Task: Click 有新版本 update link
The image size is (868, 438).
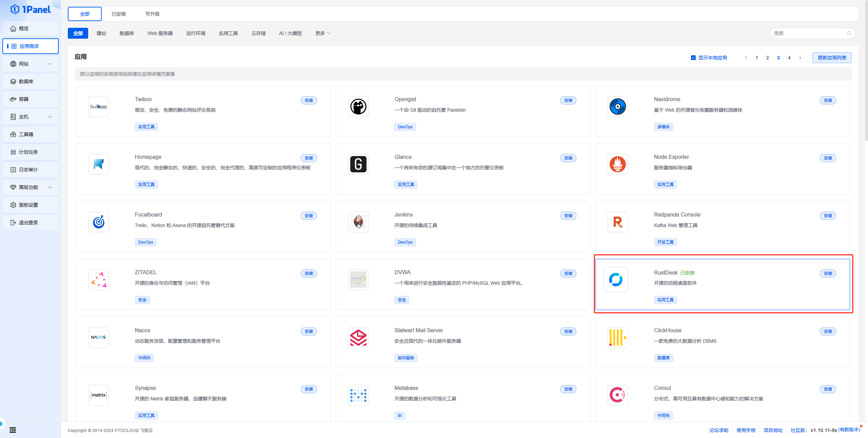Action: (849, 430)
